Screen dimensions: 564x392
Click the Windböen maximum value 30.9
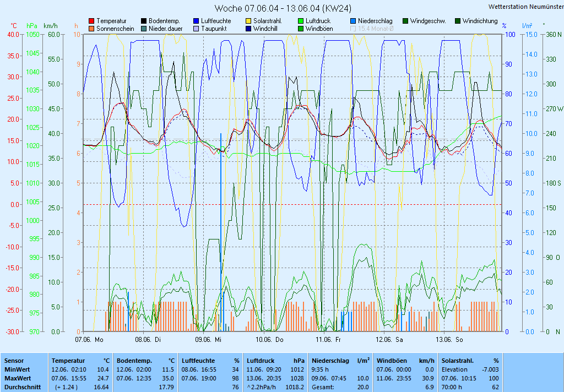coord(428,378)
